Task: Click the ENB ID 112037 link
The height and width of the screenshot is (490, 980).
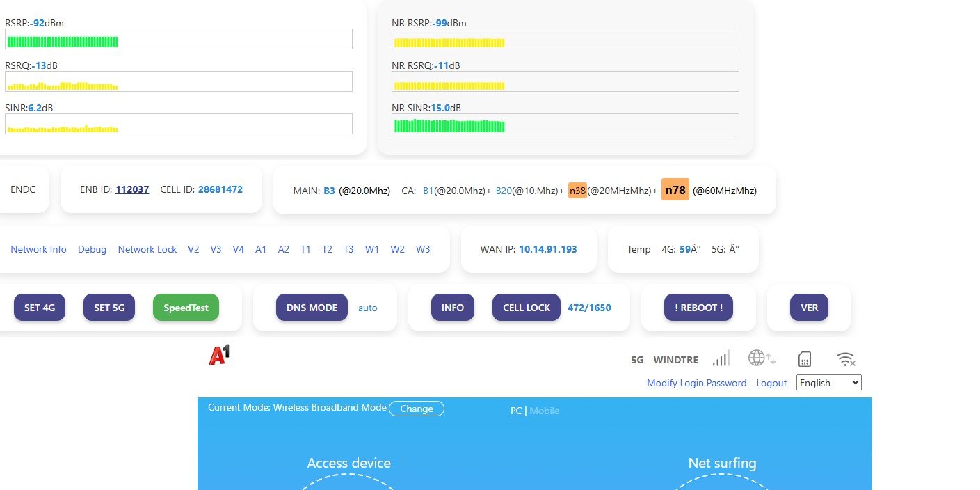Action: coord(132,189)
